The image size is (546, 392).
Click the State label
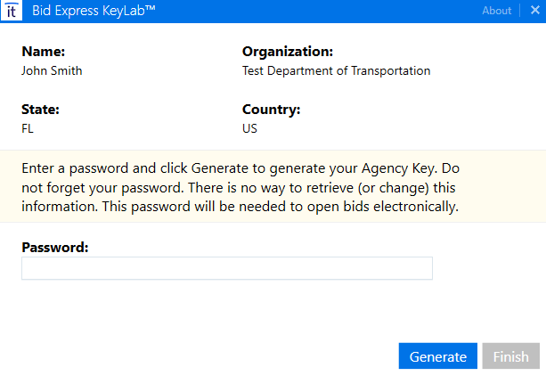coord(40,110)
